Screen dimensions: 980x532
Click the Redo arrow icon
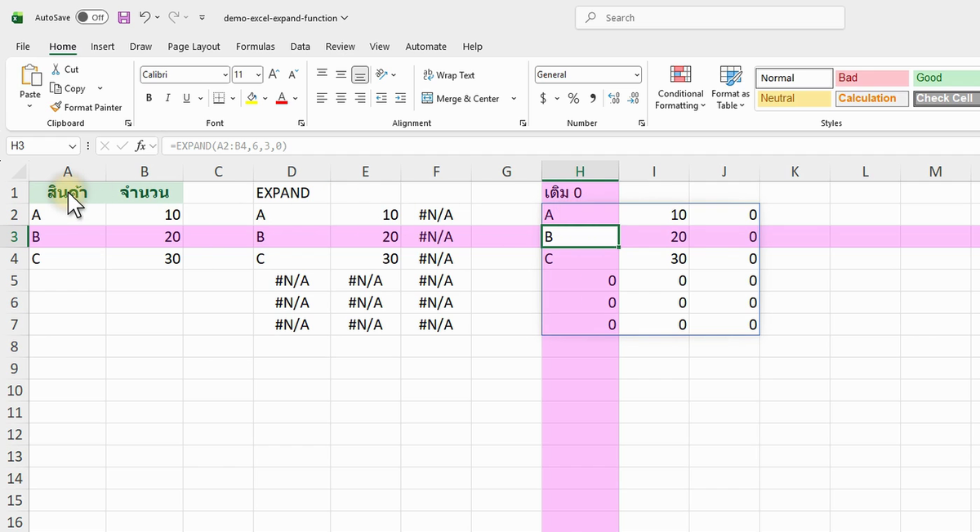coord(174,17)
